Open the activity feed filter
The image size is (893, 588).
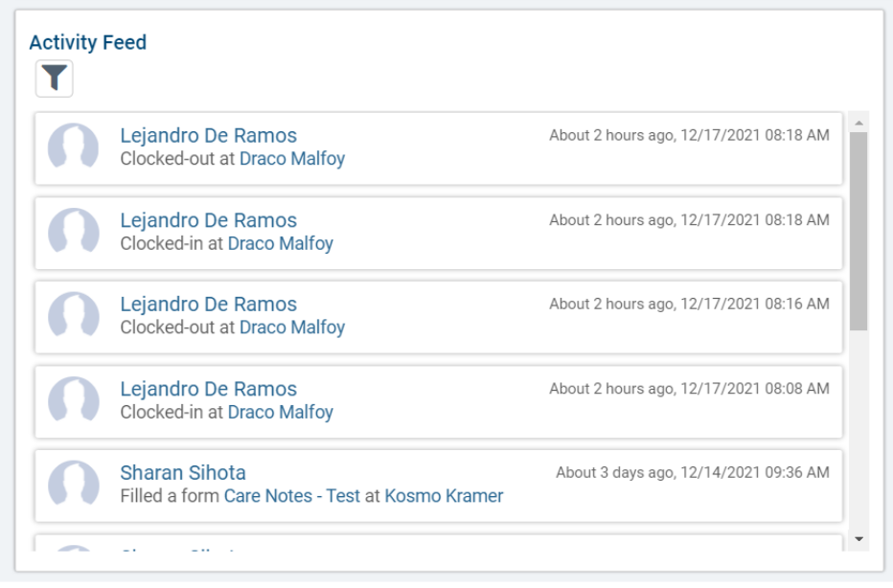click(55, 79)
